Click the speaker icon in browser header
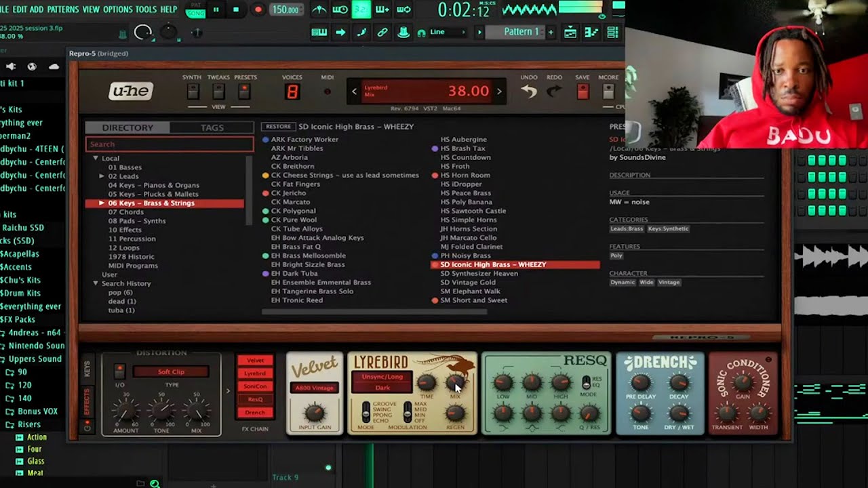Screen dimensions: 868x488 coord(11,66)
